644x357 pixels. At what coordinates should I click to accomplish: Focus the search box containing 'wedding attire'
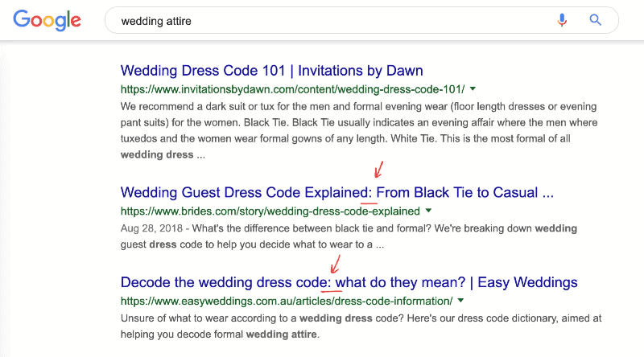point(322,21)
